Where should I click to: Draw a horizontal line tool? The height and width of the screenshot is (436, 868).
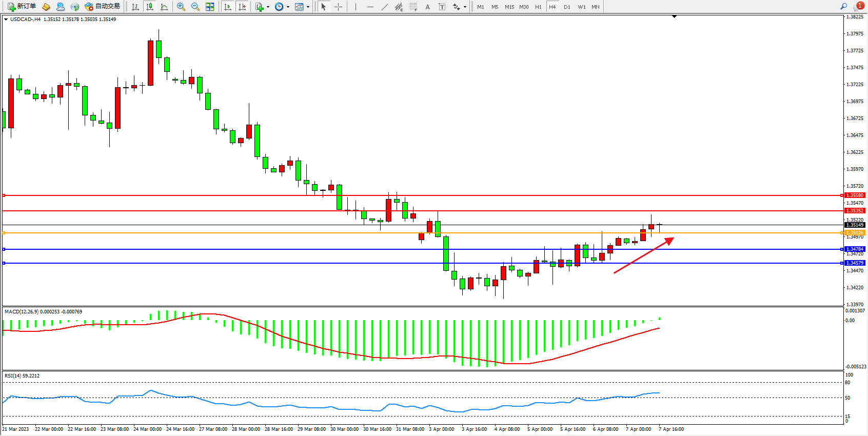point(370,7)
